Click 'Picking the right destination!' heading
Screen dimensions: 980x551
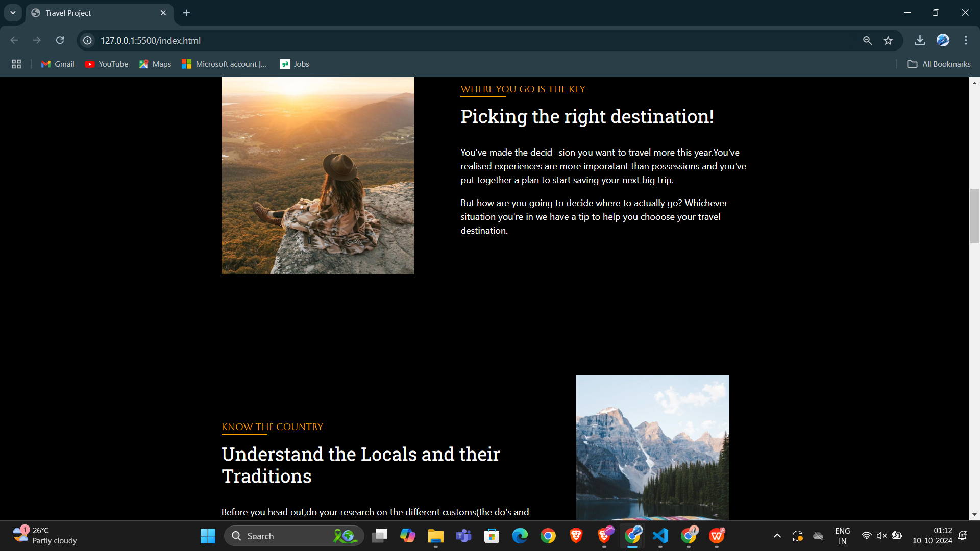(587, 117)
